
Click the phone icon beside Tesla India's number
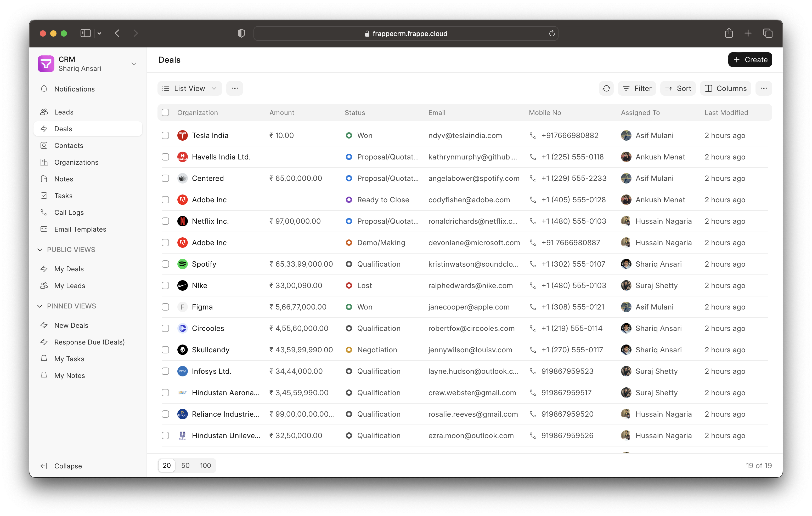(x=533, y=135)
